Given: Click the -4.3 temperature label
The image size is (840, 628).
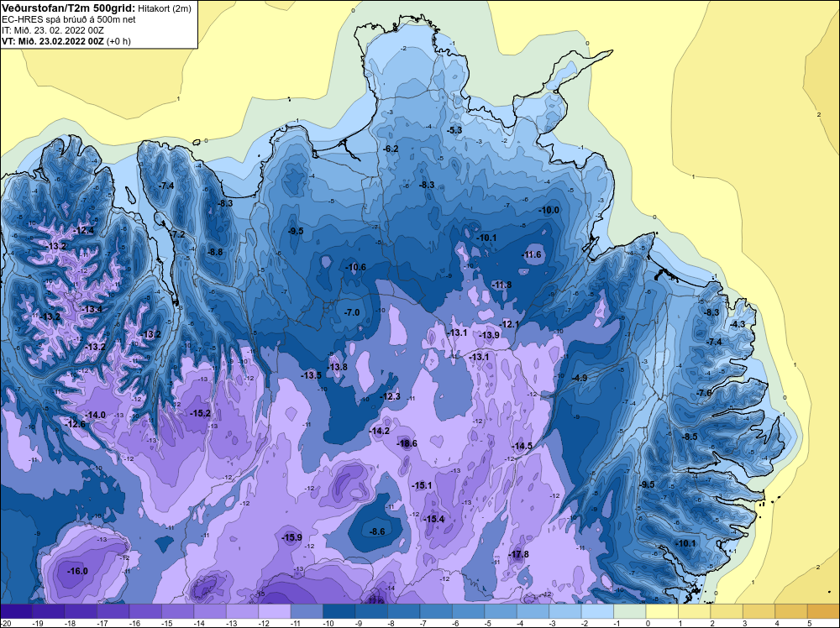Looking at the screenshot, I should tap(738, 324).
